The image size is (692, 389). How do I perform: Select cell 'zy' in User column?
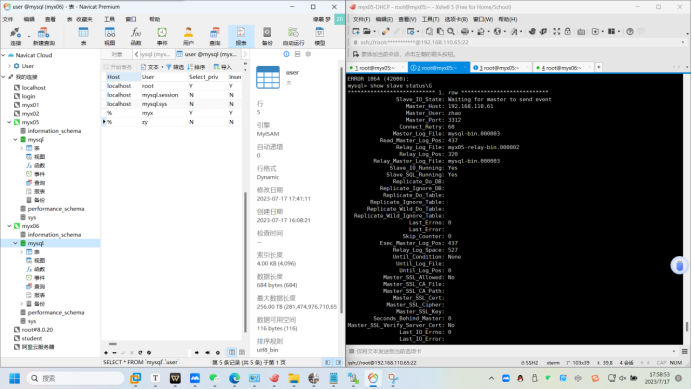tap(163, 122)
